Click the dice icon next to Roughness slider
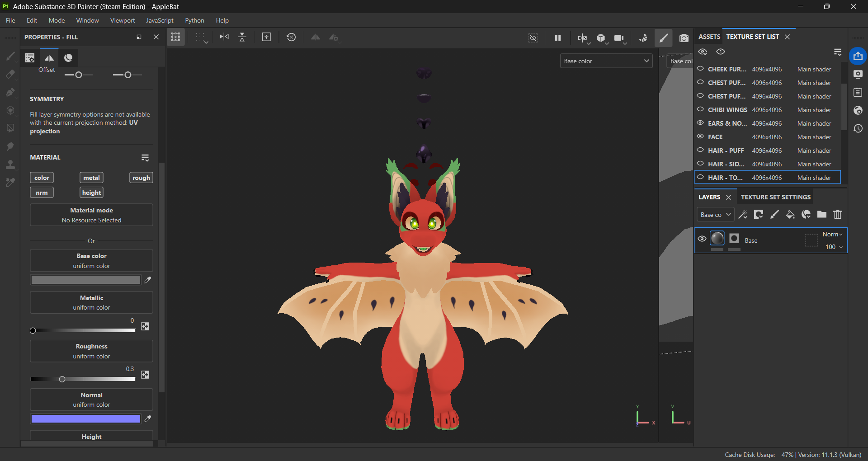Image resolution: width=868 pixels, height=461 pixels. pyautogui.click(x=145, y=375)
